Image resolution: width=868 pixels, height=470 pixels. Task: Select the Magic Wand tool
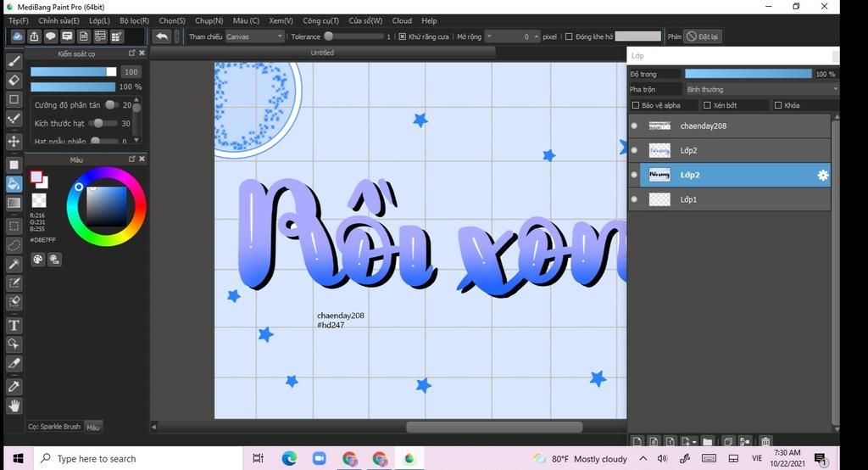[14, 264]
